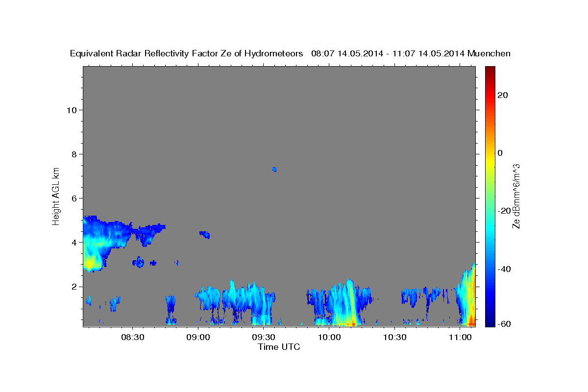
Task: Click the plot title text
Action: (291, 53)
